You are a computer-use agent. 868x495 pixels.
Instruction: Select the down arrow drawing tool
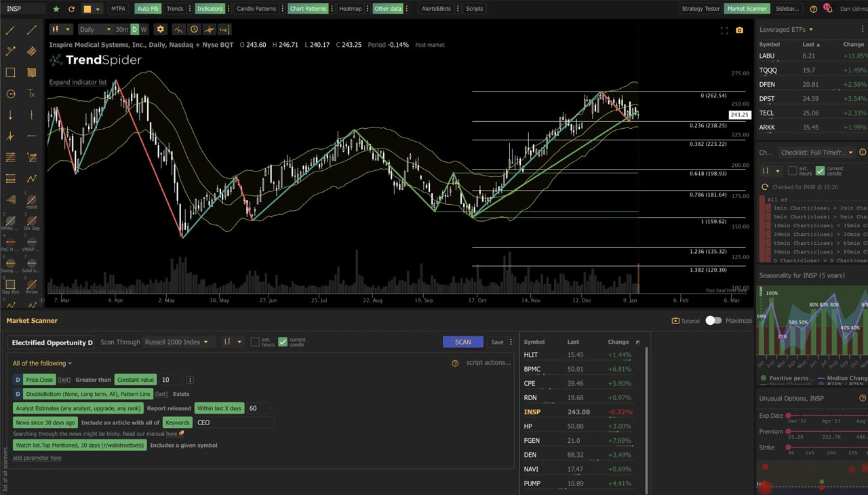(10, 115)
